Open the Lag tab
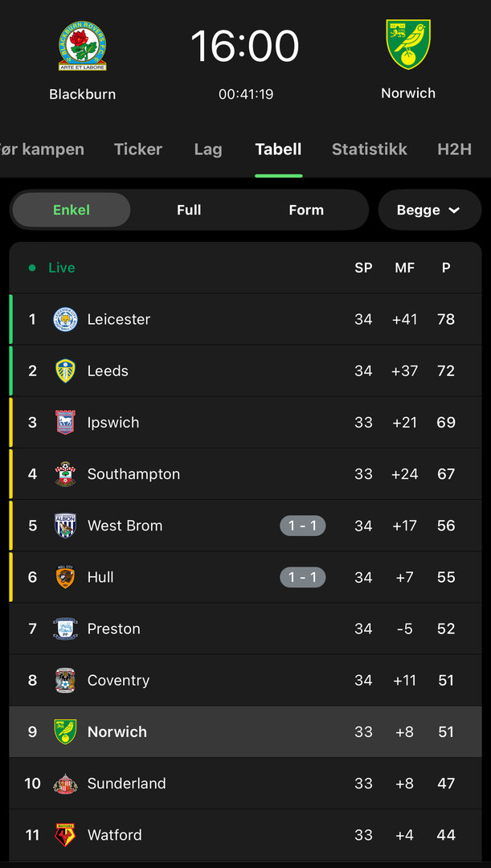491x868 pixels. [x=208, y=149]
